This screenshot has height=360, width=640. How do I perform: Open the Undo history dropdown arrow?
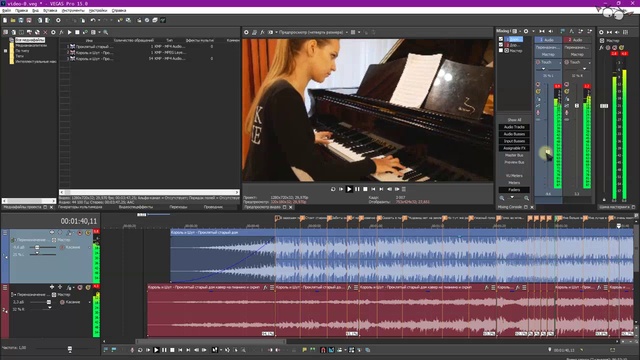98,20
